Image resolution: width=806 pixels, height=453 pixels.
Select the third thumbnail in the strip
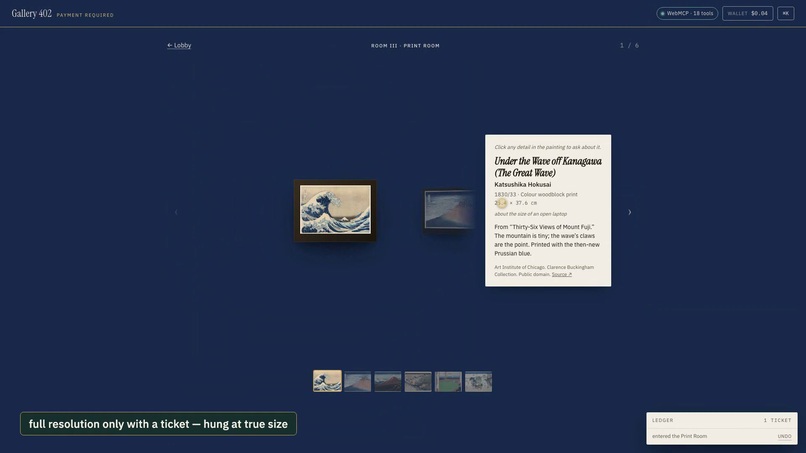click(x=388, y=382)
